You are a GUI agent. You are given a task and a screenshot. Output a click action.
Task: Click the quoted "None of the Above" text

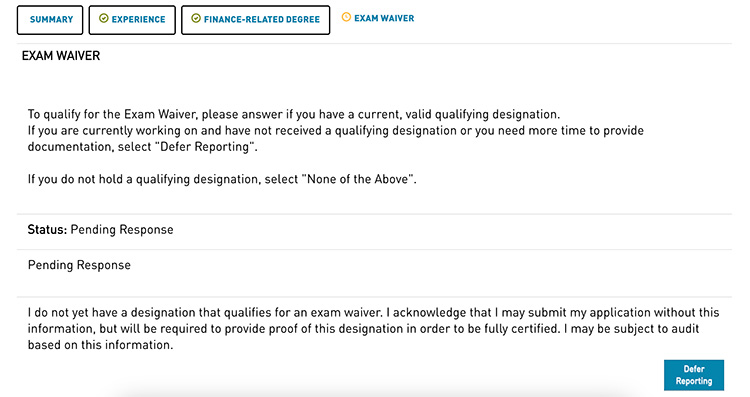pyautogui.click(x=357, y=179)
